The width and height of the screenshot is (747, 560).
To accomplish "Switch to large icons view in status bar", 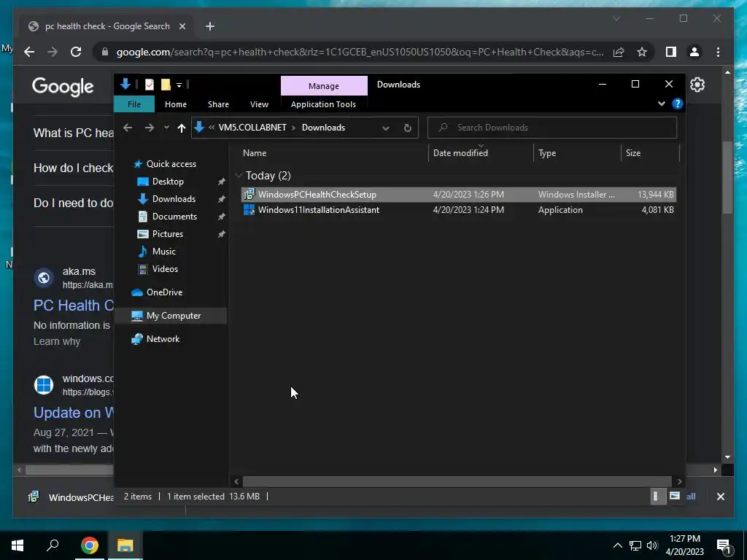I will pyautogui.click(x=674, y=496).
